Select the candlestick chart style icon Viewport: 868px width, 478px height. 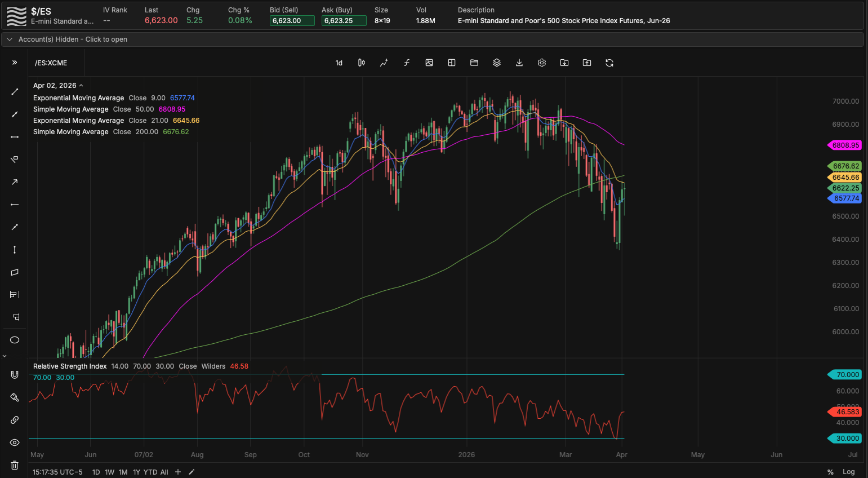tap(361, 63)
